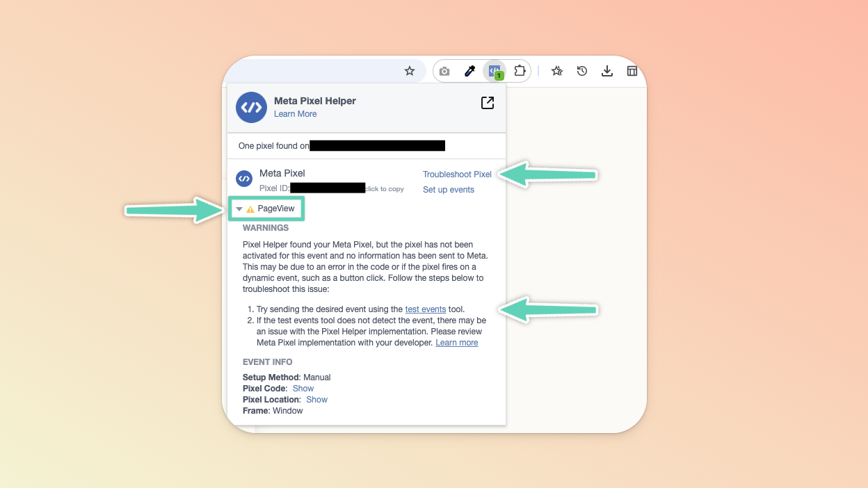Viewport: 868px width, 488px height.
Task: Copy the Pixel ID via click to copy
Action: tap(385, 189)
